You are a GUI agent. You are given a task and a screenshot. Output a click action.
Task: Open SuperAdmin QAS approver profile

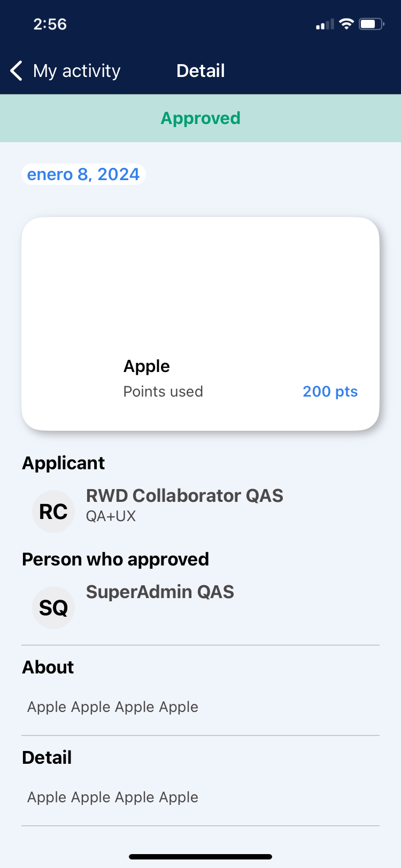[160, 592]
